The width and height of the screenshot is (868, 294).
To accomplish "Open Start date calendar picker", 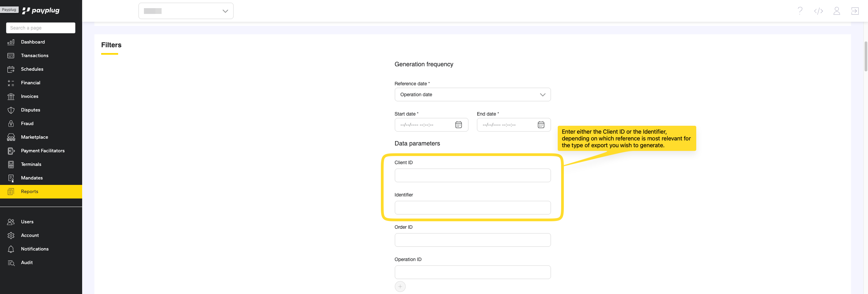I will (458, 125).
